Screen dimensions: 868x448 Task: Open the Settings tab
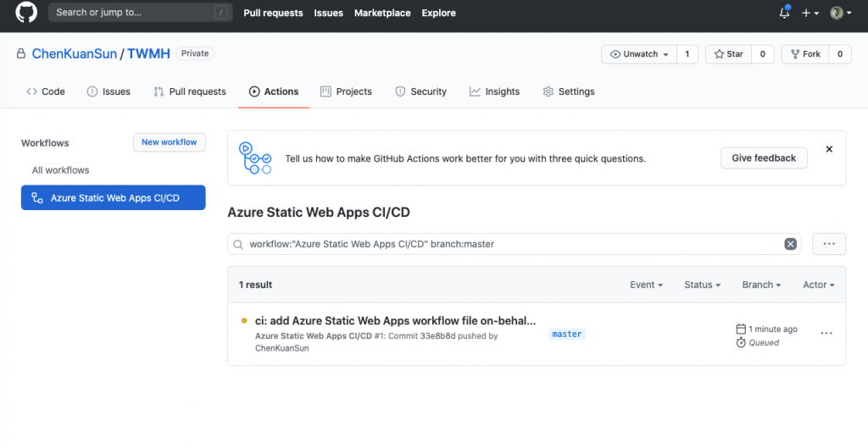[x=569, y=91]
